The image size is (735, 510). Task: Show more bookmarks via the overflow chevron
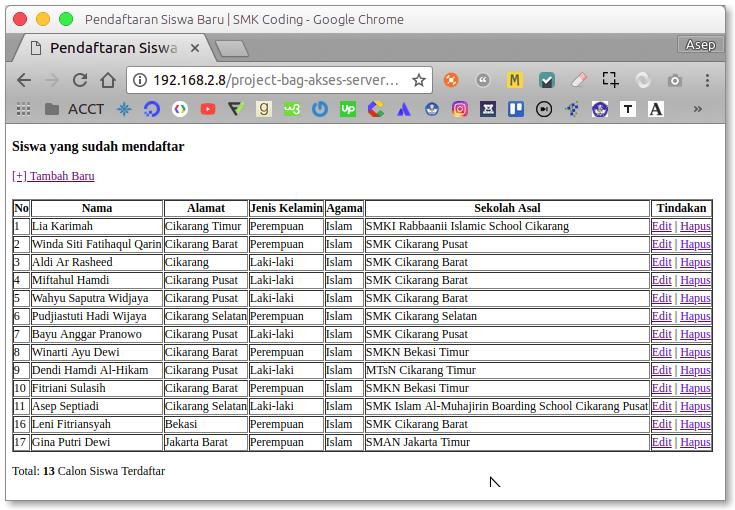click(x=698, y=109)
